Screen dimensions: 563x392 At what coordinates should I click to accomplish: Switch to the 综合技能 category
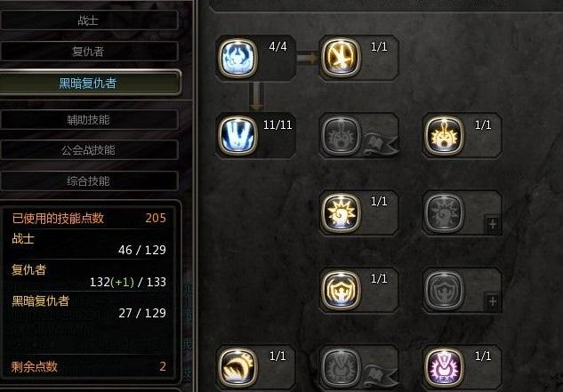pos(89,181)
